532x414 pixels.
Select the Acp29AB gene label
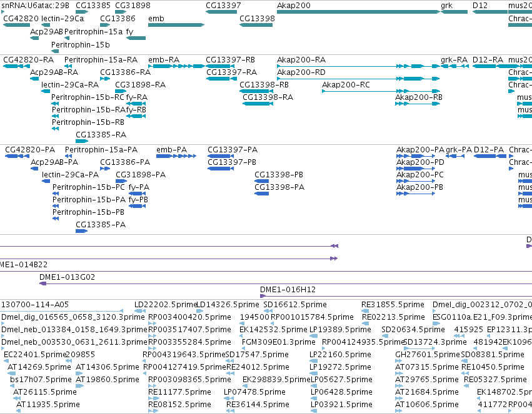(x=46, y=31)
